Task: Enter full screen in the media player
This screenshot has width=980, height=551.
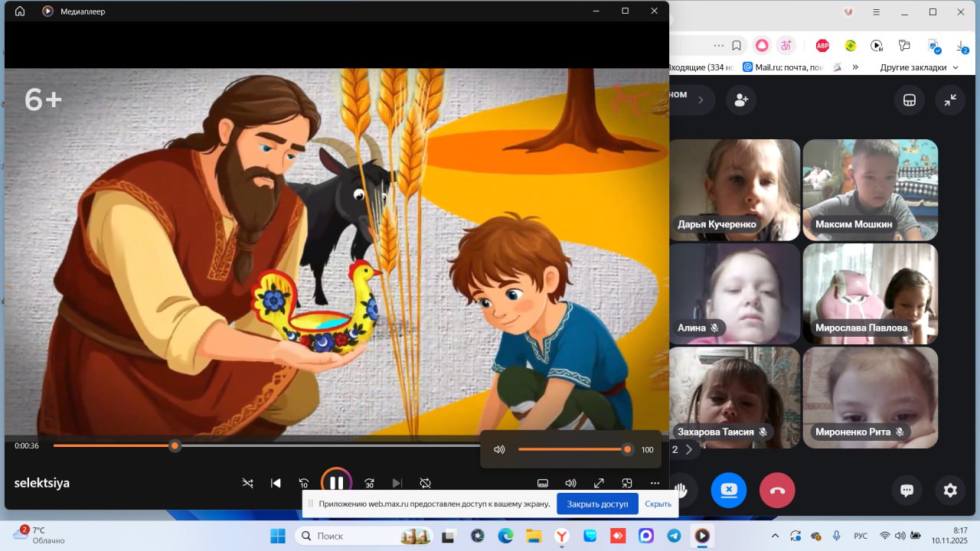Action: pyautogui.click(x=599, y=483)
